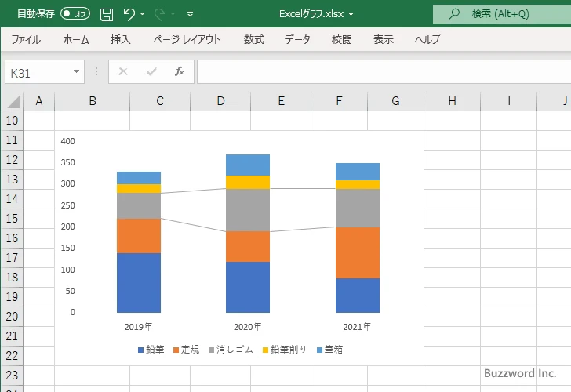Select column B header

coord(93,101)
